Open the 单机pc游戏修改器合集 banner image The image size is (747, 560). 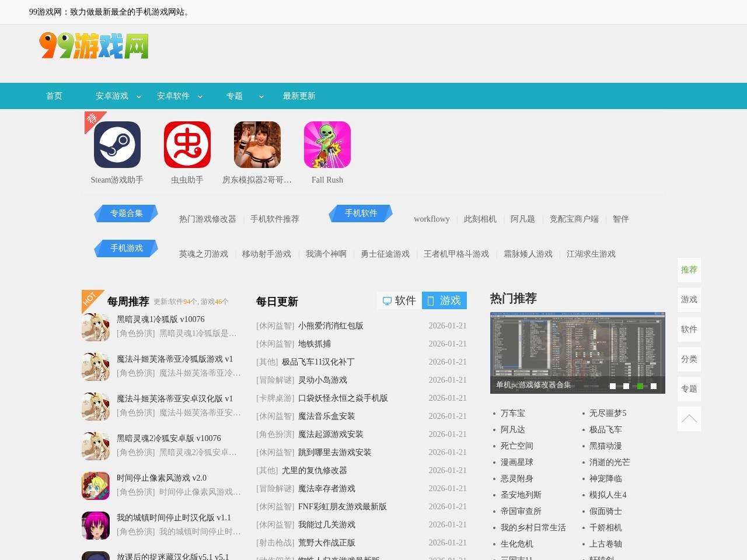[577, 350]
